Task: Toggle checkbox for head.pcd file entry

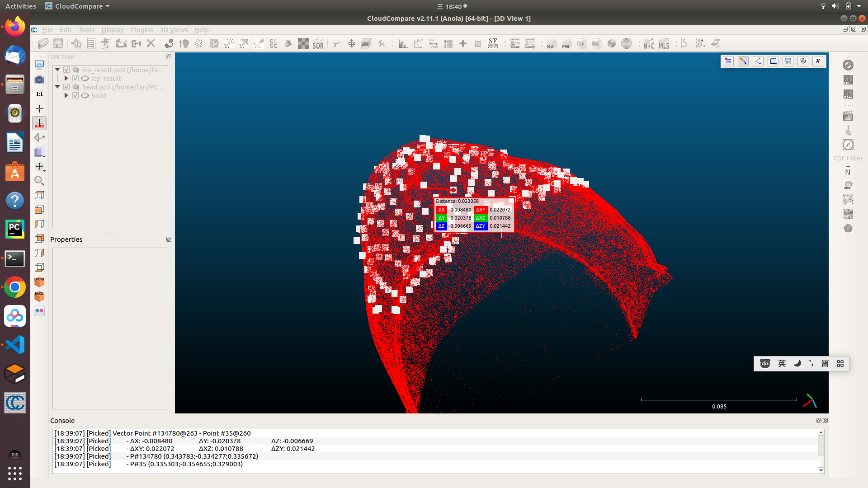Action: pos(66,87)
